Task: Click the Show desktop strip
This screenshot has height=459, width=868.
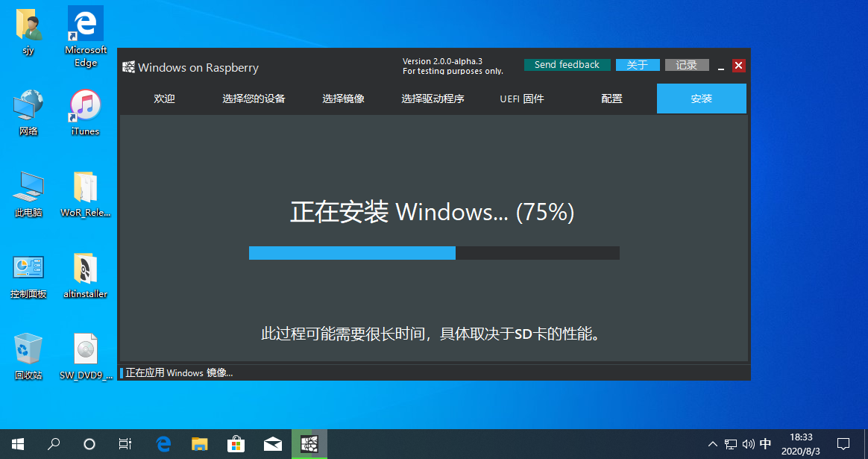Action: pyautogui.click(x=866, y=444)
